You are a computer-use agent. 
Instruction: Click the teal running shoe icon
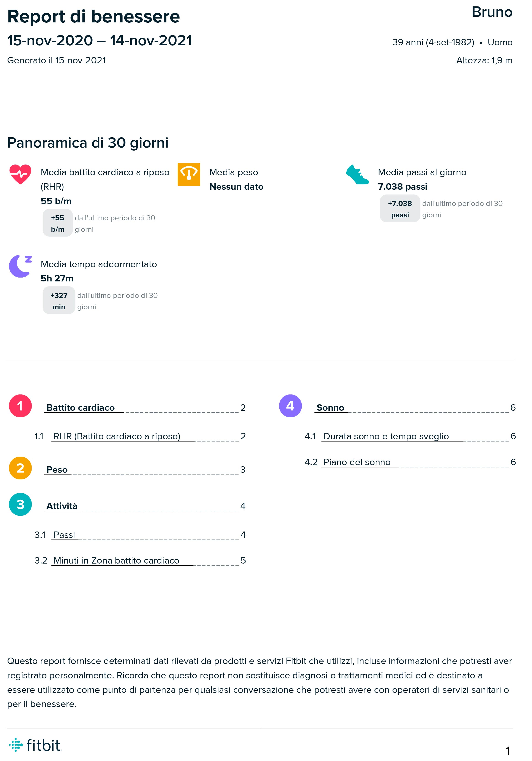pyautogui.click(x=357, y=174)
